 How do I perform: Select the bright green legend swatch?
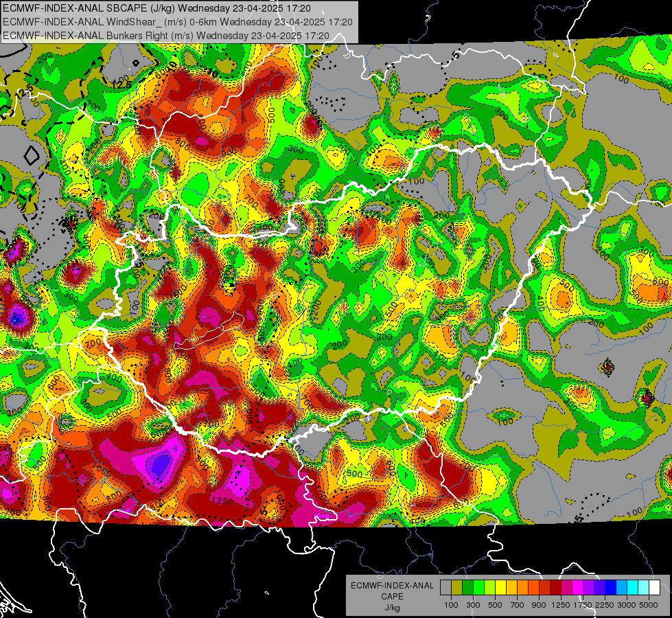click(x=478, y=588)
